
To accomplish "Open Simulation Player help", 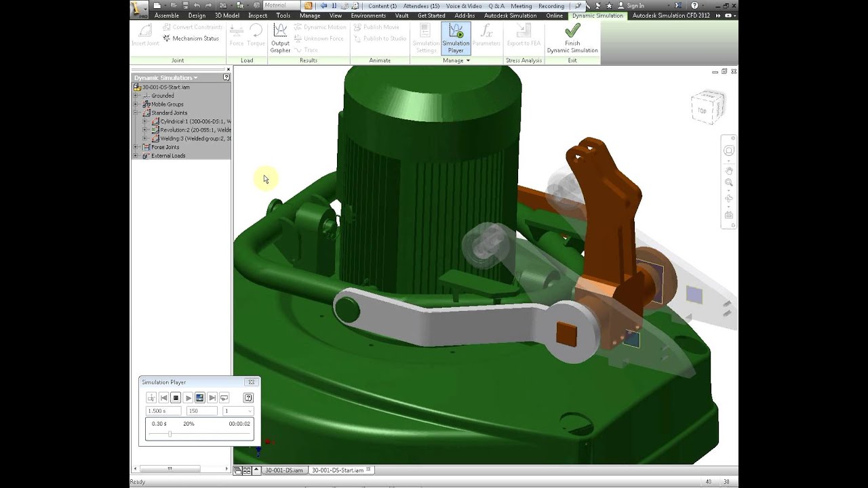I will click(x=248, y=398).
